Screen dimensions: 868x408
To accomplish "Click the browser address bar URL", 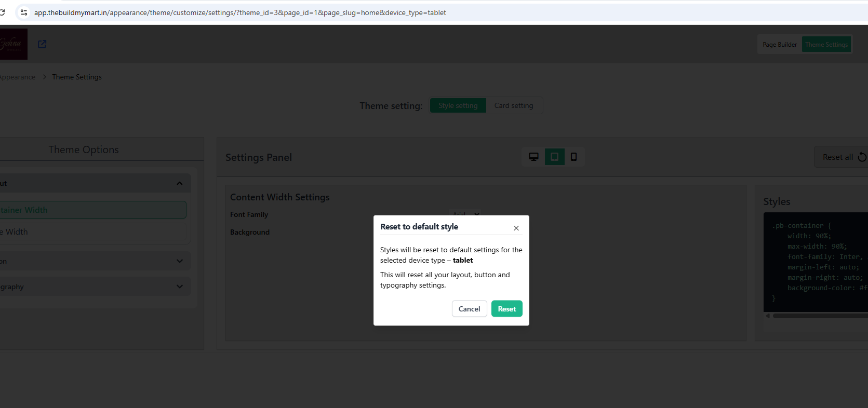I will 240,12.
